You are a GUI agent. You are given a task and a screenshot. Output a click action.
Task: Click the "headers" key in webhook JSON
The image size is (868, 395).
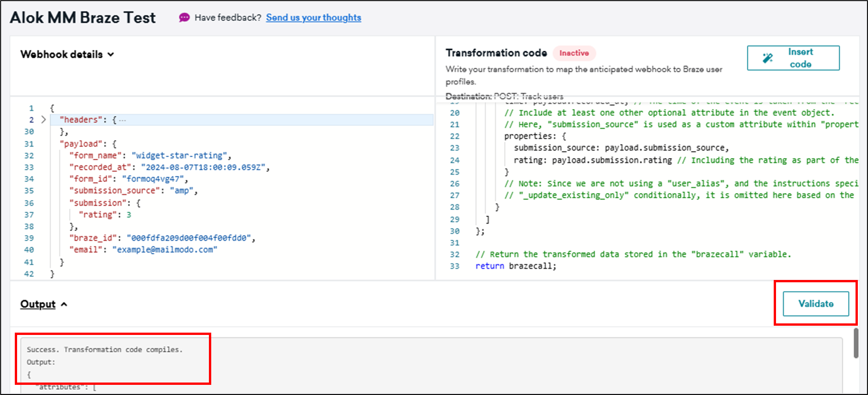click(81, 120)
